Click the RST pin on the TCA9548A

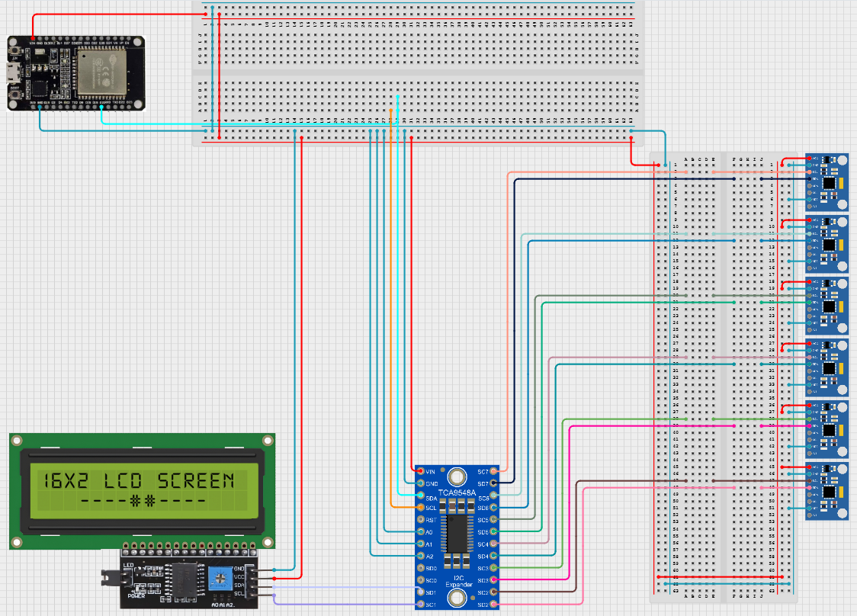[x=421, y=520]
